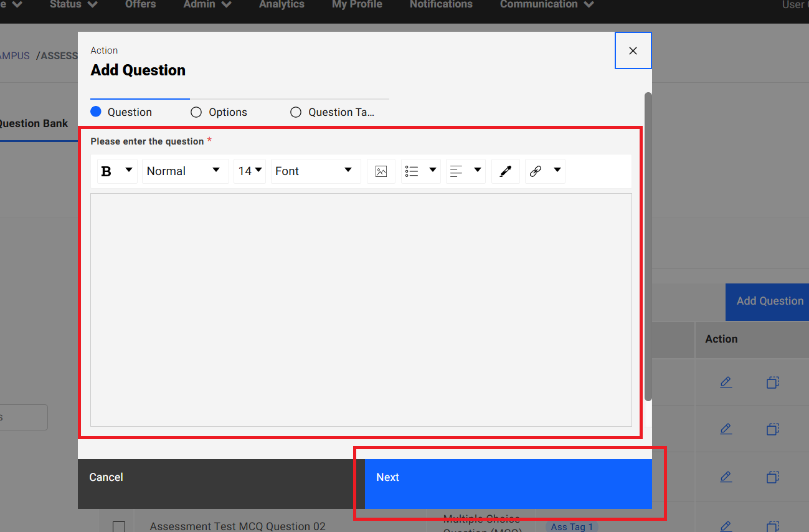This screenshot has width=809, height=532.
Task: Select the Options radio button
Action: point(196,112)
